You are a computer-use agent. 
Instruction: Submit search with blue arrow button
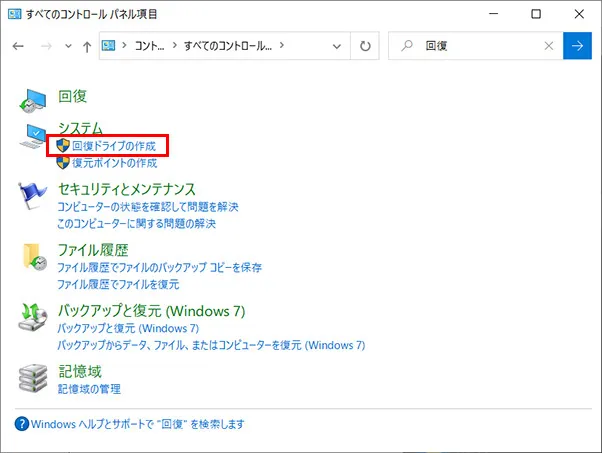(577, 46)
